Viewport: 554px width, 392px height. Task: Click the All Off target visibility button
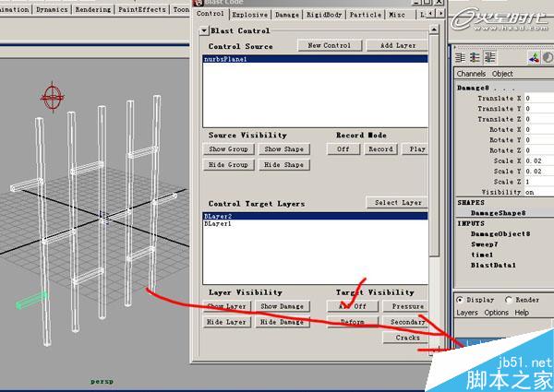click(353, 306)
